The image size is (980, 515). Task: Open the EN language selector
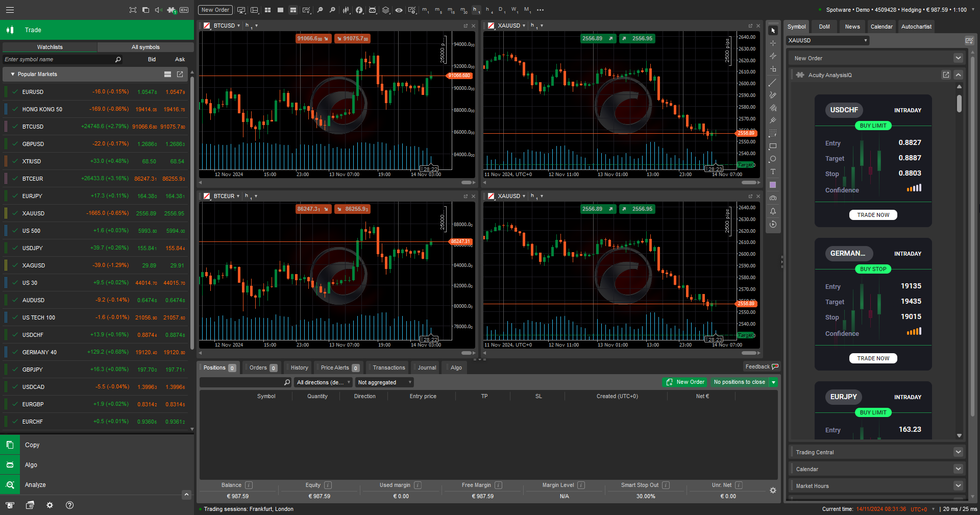(184, 10)
